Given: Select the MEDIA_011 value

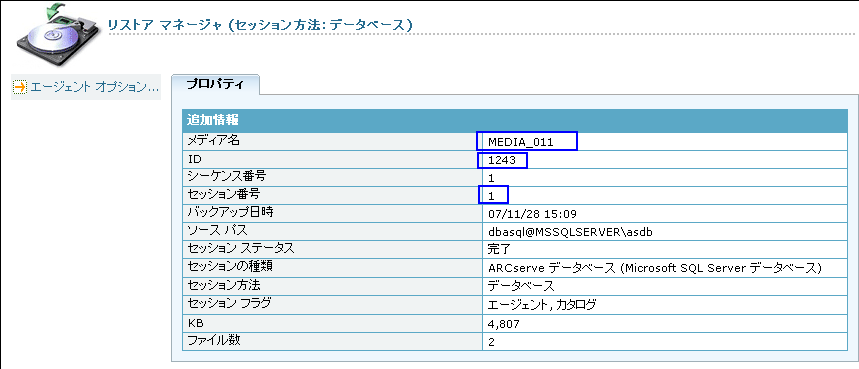Looking at the screenshot, I should click(x=521, y=142).
